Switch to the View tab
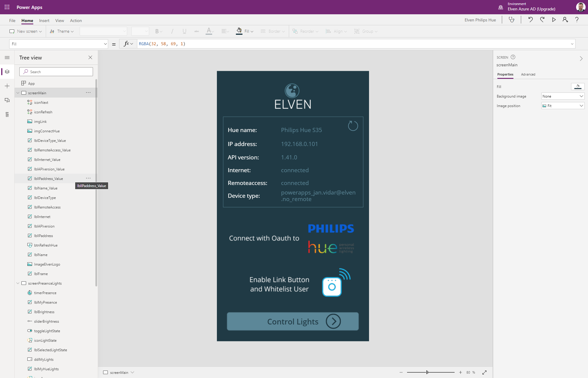 tap(60, 21)
